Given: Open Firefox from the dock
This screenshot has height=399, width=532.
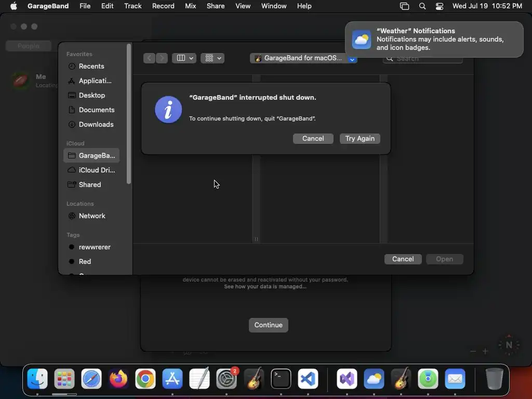Looking at the screenshot, I should (x=118, y=379).
